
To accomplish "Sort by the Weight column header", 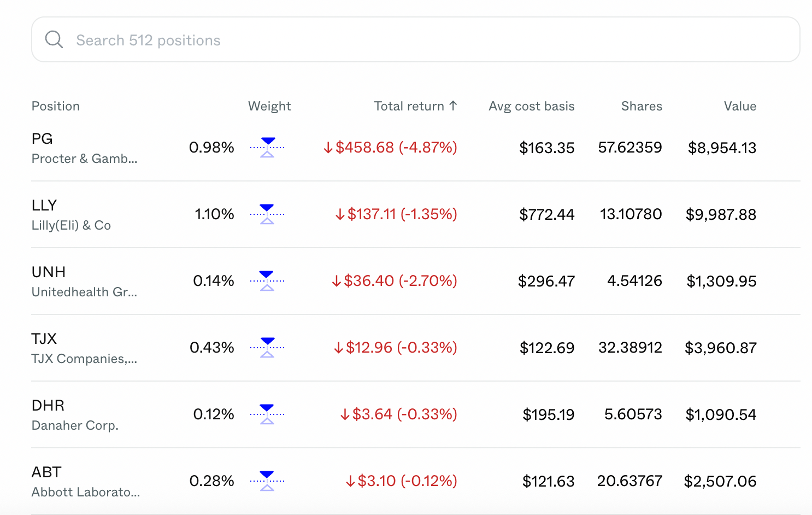I will tap(269, 106).
